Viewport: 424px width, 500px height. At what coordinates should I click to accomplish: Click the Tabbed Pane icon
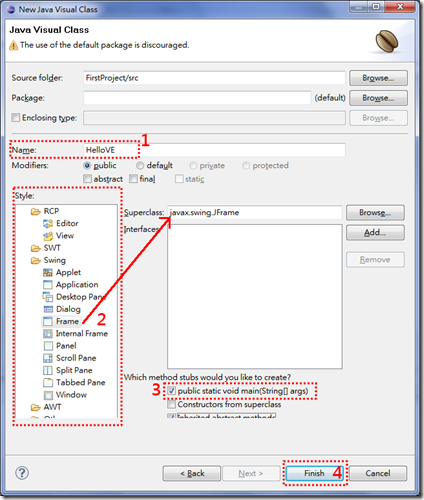coord(48,383)
